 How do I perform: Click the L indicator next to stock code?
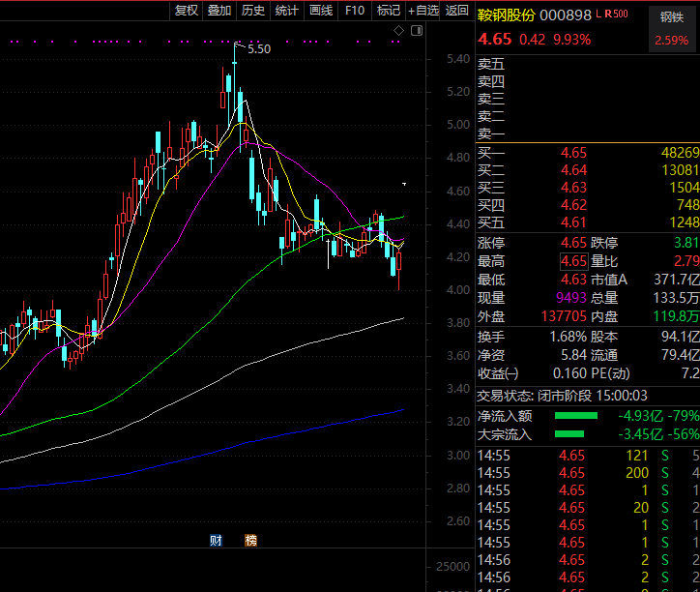(x=599, y=15)
